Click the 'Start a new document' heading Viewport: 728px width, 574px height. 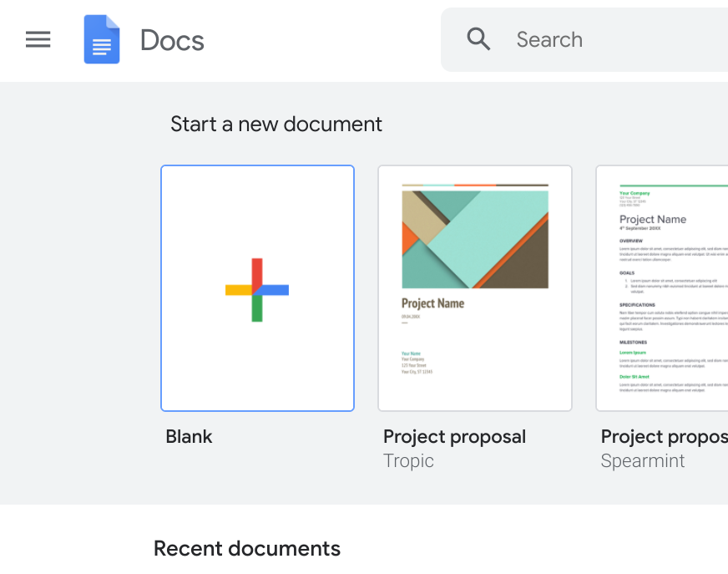(x=276, y=124)
